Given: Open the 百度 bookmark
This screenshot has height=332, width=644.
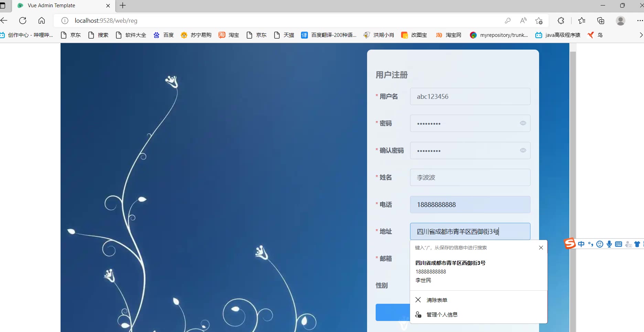Looking at the screenshot, I should (x=164, y=35).
